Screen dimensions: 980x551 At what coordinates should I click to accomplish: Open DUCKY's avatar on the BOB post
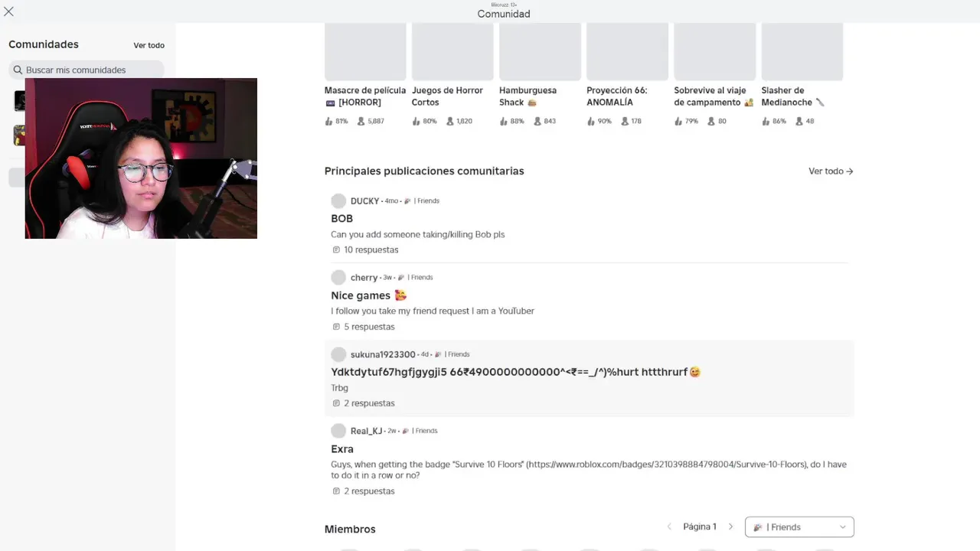click(x=338, y=201)
